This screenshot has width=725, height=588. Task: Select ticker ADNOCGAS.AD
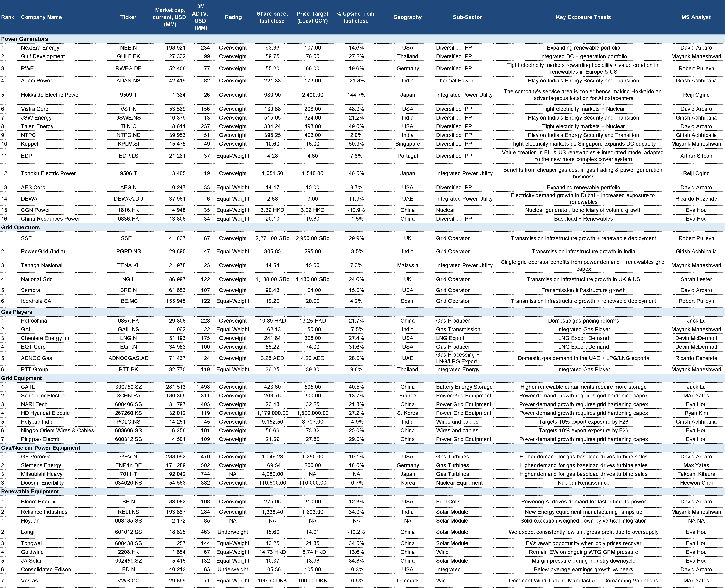pos(128,358)
